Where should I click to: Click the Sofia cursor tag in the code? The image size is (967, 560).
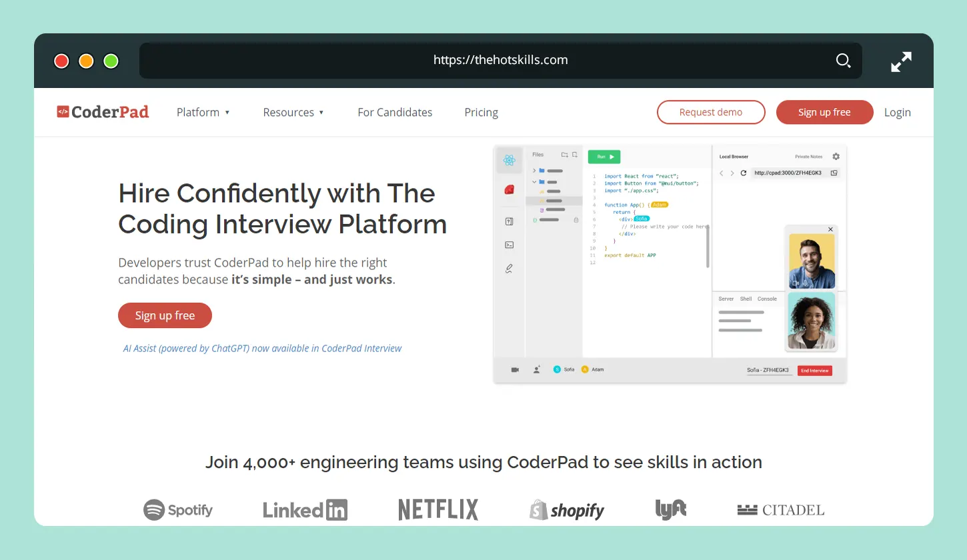tap(641, 219)
